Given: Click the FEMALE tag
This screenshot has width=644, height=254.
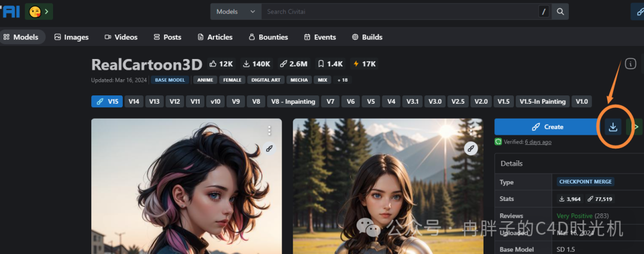Looking at the screenshot, I should click(x=232, y=80).
